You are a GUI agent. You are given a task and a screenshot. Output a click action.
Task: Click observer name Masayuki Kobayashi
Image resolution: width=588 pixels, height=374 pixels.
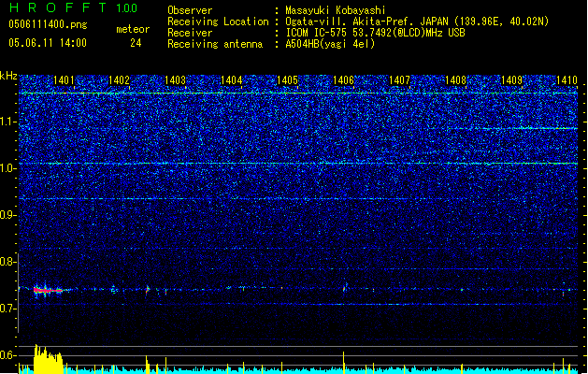(336, 10)
